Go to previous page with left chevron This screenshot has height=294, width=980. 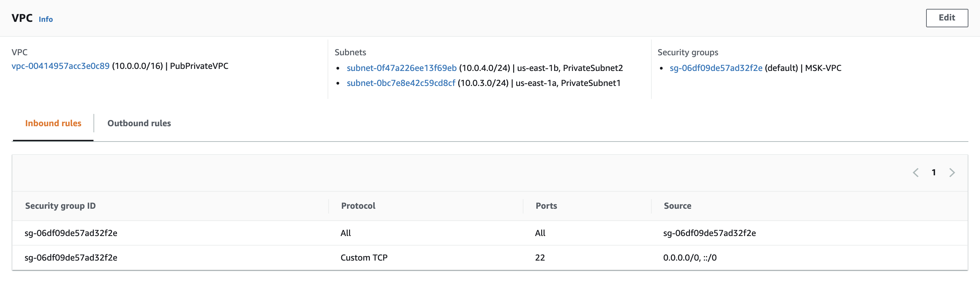point(915,173)
